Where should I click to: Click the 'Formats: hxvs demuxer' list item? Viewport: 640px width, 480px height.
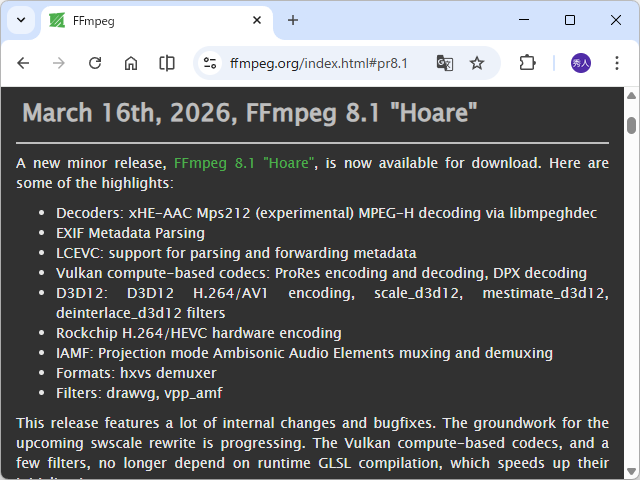click(x=136, y=373)
